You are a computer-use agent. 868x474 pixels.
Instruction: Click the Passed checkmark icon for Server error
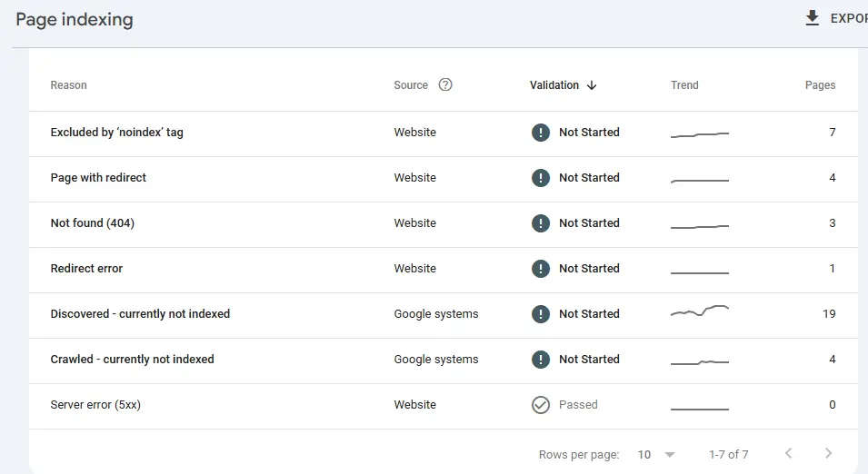[540, 405]
